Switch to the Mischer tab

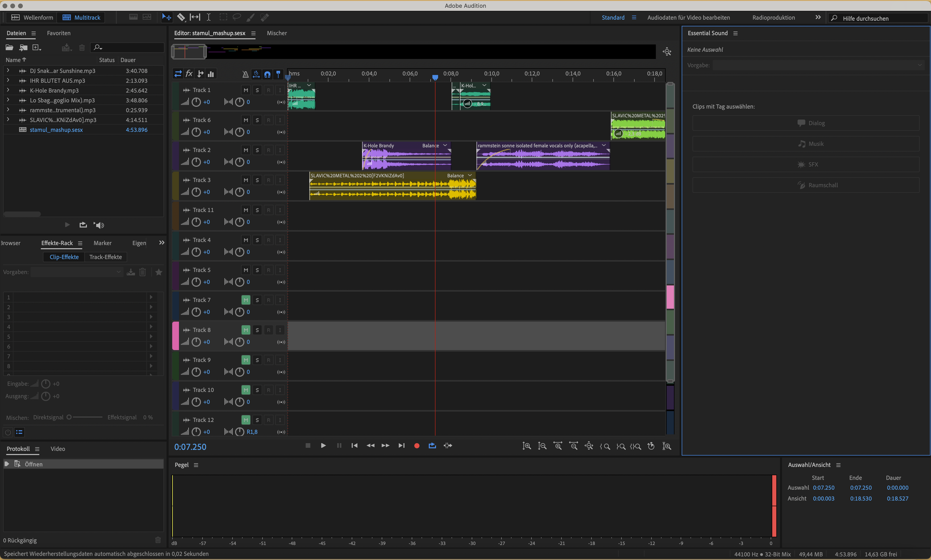277,33
